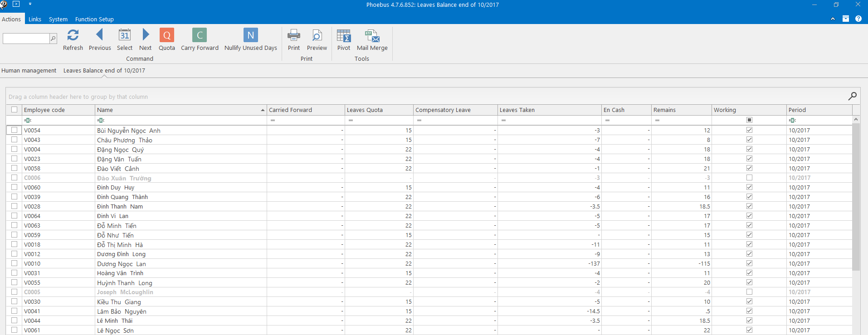Image resolution: width=868 pixels, height=335 pixels.
Task: Go to Next period
Action: [146, 34]
